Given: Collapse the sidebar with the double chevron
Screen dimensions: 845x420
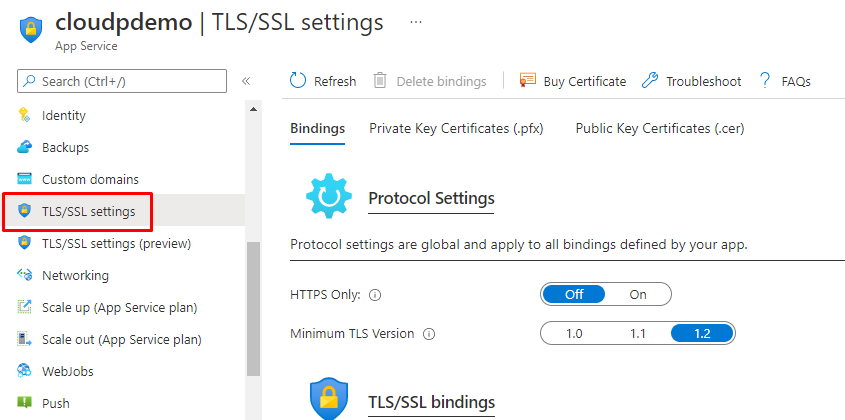Looking at the screenshot, I should click(x=246, y=81).
